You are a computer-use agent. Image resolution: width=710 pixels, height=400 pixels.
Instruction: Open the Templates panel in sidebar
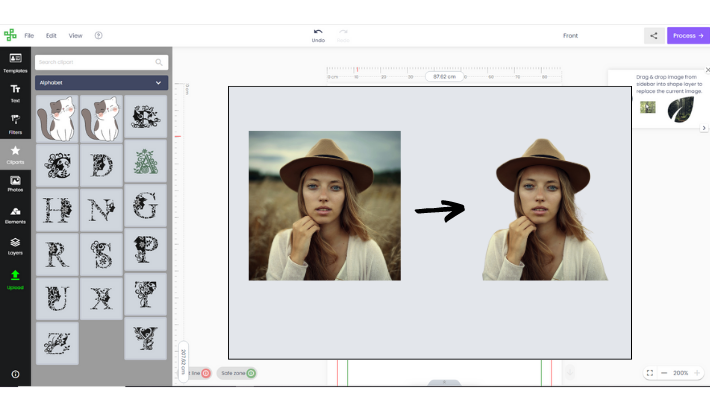point(15,62)
